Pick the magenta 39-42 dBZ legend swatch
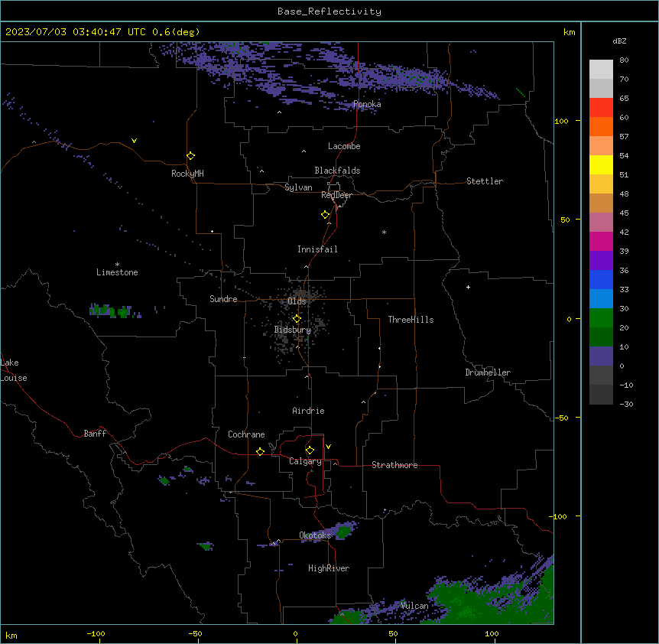The width and height of the screenshot is (659, 644). pos(601,241)
